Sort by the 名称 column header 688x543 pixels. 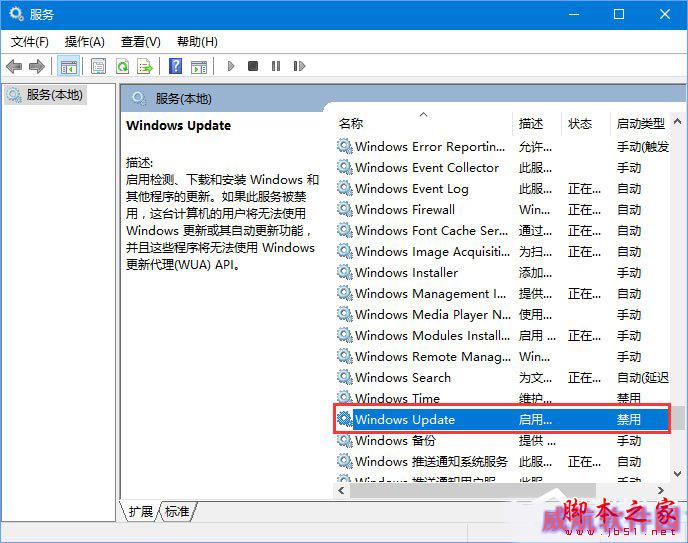coord(424,124)
